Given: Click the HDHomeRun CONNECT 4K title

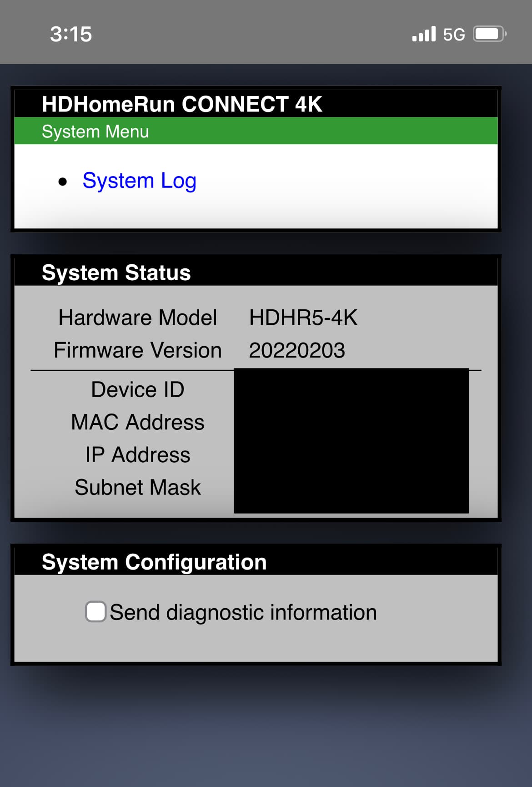Looking at the screenshot, I should coord(182,104).
